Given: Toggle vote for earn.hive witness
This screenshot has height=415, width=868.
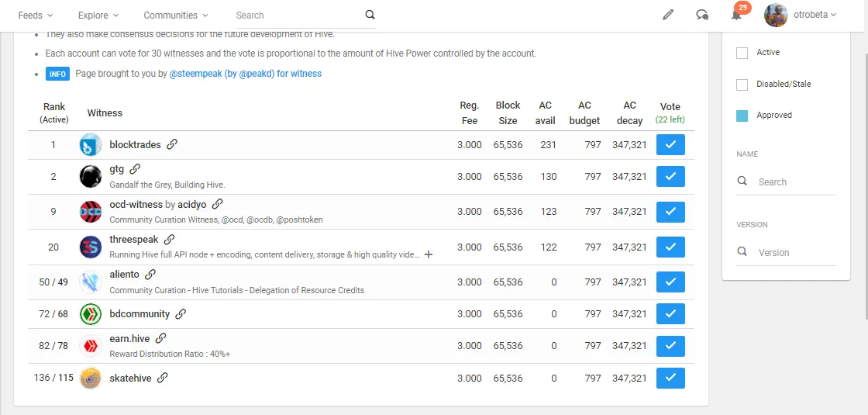Looking at the screenshot, I should [670, 346].
